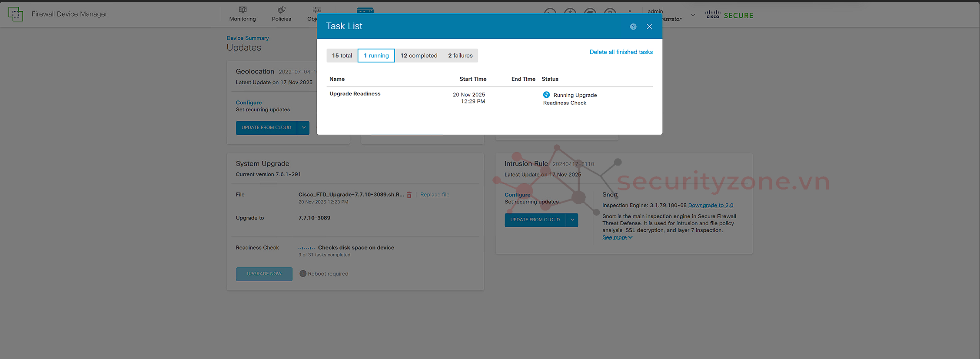The width and height of the screenshot is (980, 359).
Task: Switch to 12 completed tasks tab
Action: pos(419,56)
